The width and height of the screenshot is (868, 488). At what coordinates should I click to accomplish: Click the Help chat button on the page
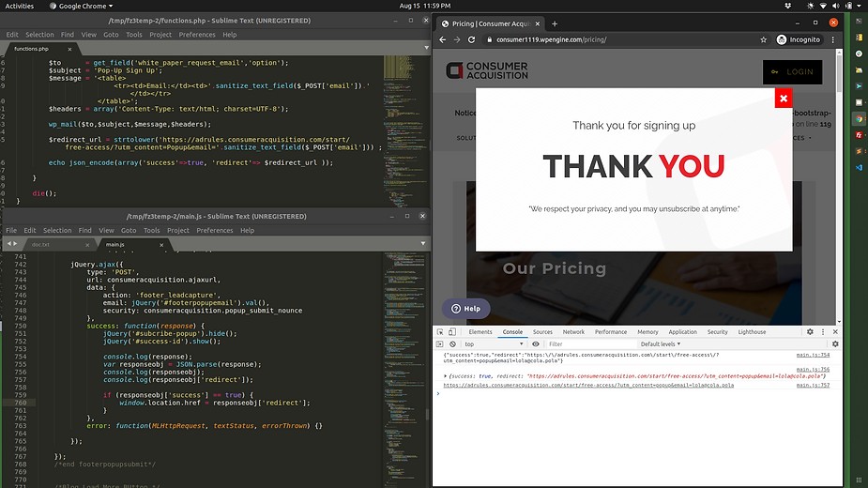(466, 309)
